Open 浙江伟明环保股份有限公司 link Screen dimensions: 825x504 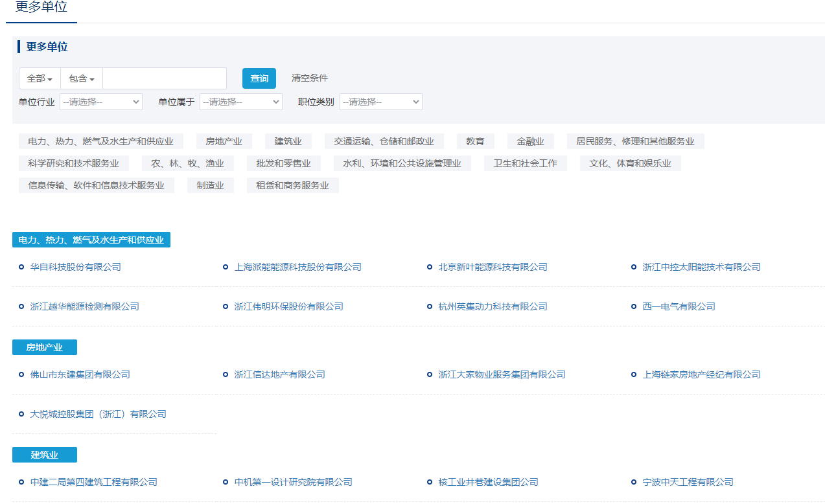click(289, 306)
